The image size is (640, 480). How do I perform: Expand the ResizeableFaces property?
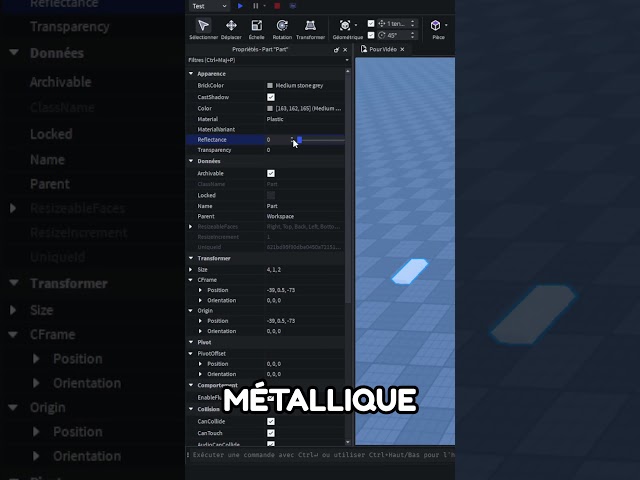[191, 227]
